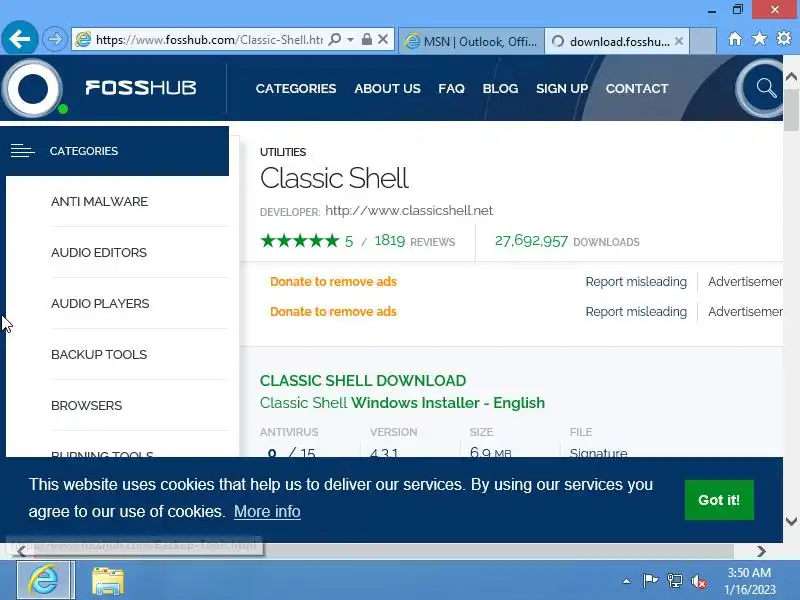Go back with the browser Back arrow
This screenshot has height=600, width=800.
pyautogui.click(x=19, y=39)
